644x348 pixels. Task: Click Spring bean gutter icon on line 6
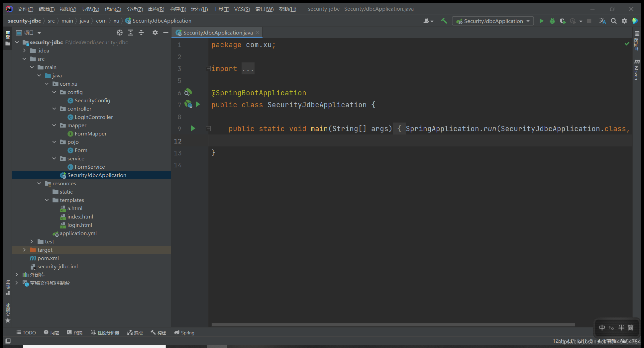coord(188,92)
